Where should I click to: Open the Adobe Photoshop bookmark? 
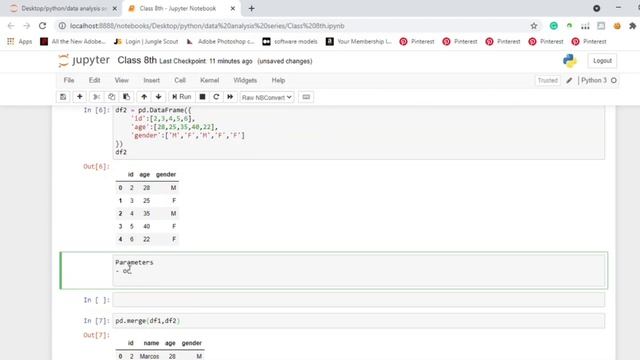pos(220,42)
